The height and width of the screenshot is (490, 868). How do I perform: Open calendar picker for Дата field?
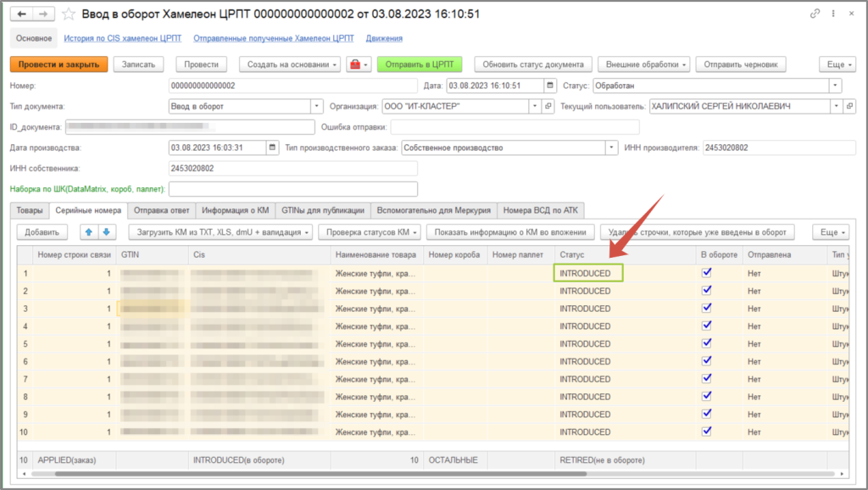(549, 86)
